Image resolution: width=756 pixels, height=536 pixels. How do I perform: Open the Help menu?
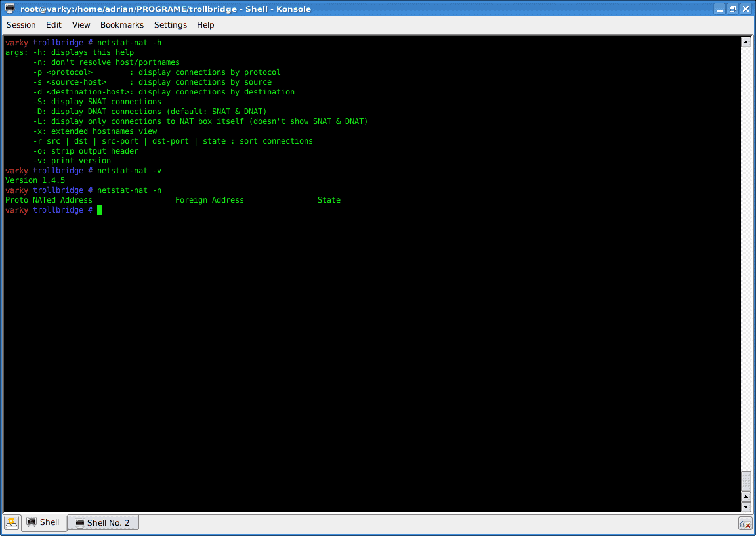(x=205, y=25)
